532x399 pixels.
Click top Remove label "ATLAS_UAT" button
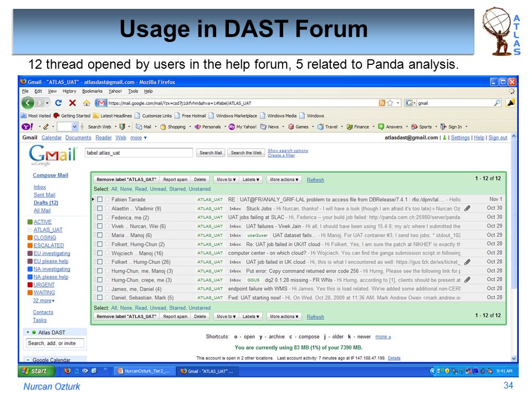126,180
